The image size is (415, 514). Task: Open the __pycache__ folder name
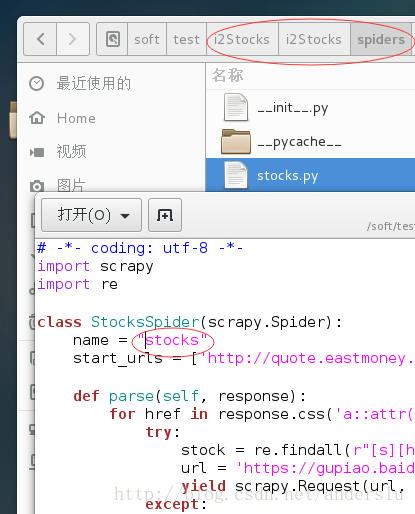coord(299,142)
